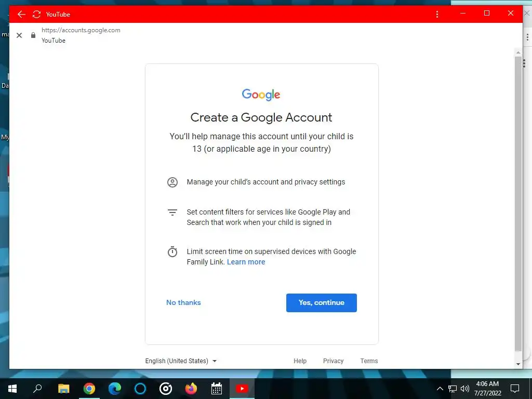Open the target-circle app in taskbar

click(x=166, y=389)
